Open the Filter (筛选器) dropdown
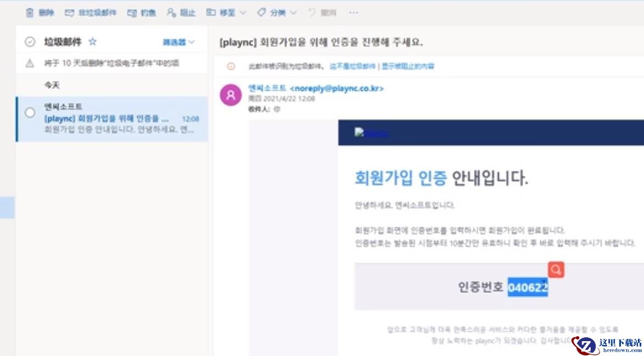This screenshot has height=356, width=644. [179, 42]
